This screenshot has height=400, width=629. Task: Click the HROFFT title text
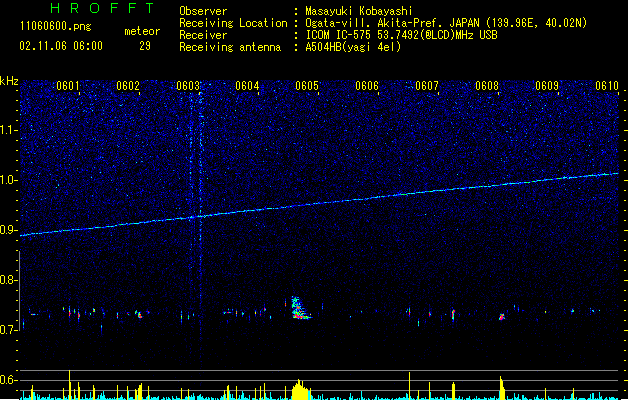(102, 8)
